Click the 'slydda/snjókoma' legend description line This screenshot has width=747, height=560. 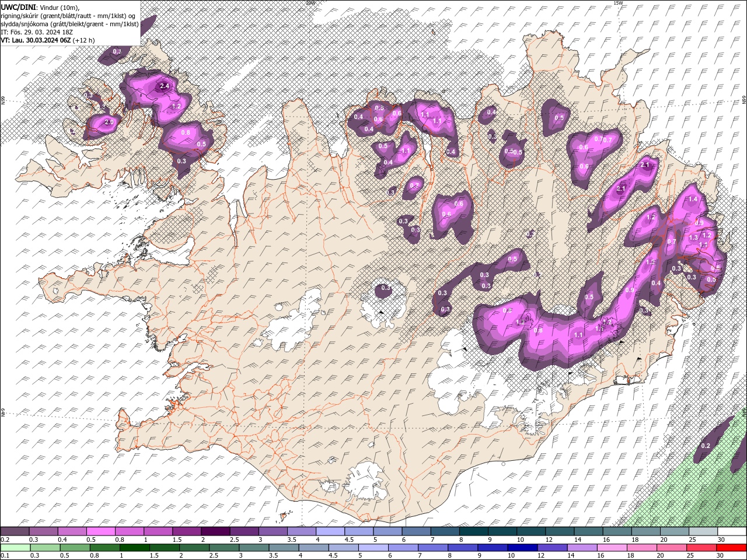tap(69, 24)
